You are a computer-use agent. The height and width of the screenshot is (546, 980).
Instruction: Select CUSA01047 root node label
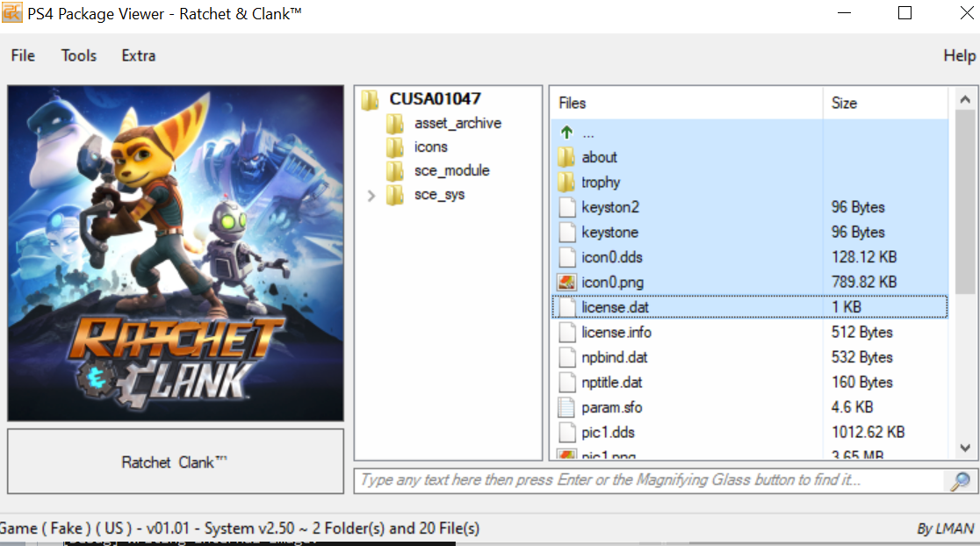(x=435, y=98)
